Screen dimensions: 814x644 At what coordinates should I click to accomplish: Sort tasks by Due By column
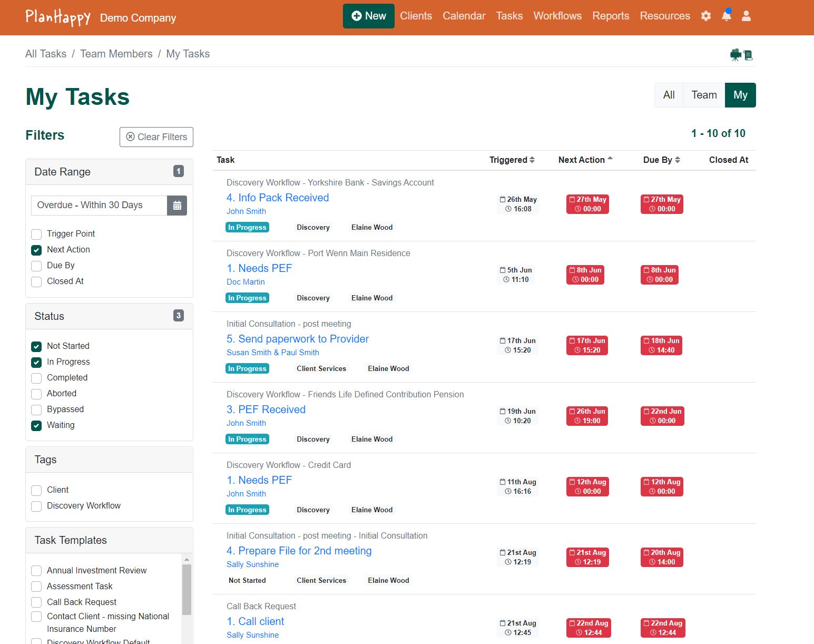click(661, 160)
